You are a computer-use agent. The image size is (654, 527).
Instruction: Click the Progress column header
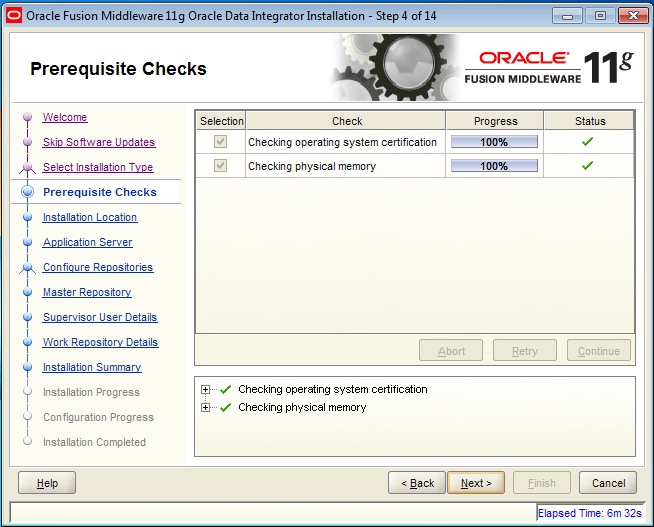click(495, 121)
